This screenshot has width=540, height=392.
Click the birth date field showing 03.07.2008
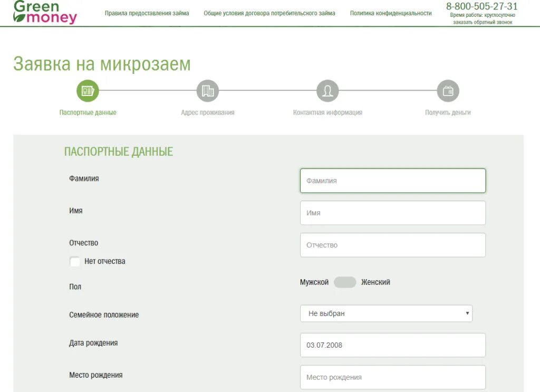pyautogui.click(x=392, y=345)
